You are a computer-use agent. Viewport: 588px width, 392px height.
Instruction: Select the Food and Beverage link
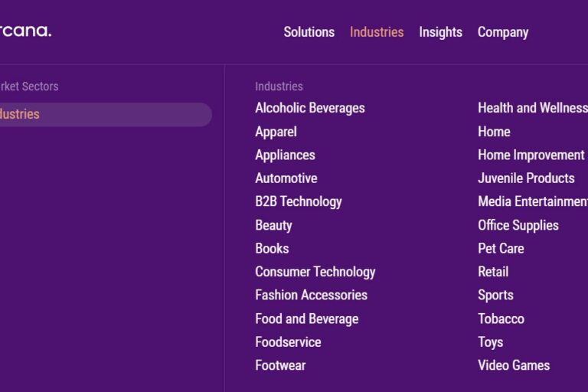[307, 318]
